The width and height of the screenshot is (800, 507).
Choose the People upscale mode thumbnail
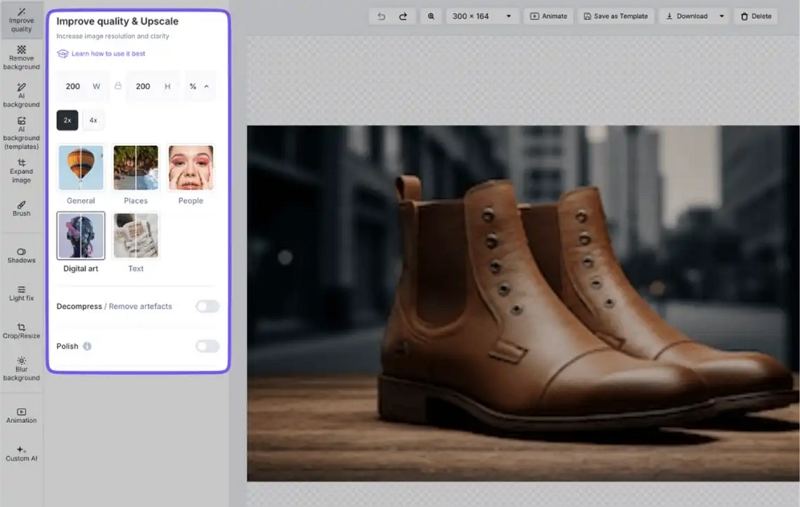click(x=191, y=168)
